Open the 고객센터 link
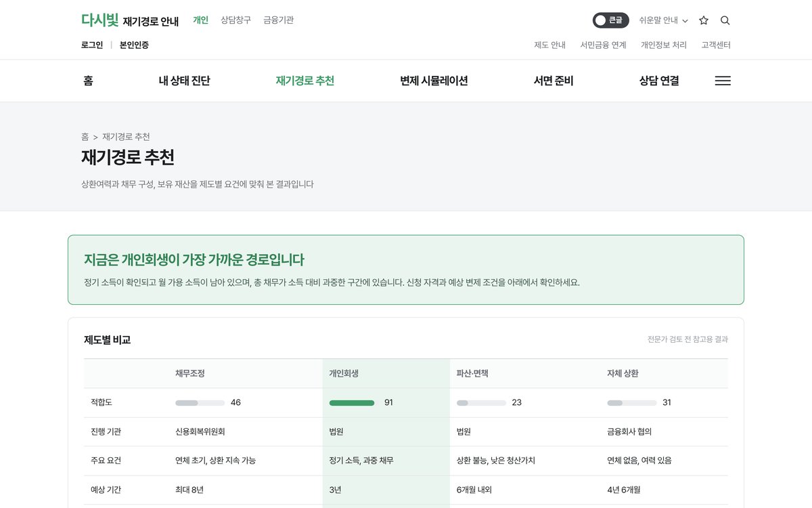Viewport: 812px width, 508px height. [716, 45]
